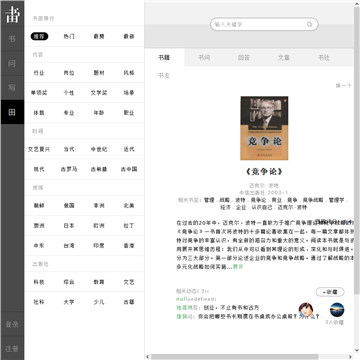Filter by 大学 publisher type
Screen dimensions: 360x360
tap(69, 302)
